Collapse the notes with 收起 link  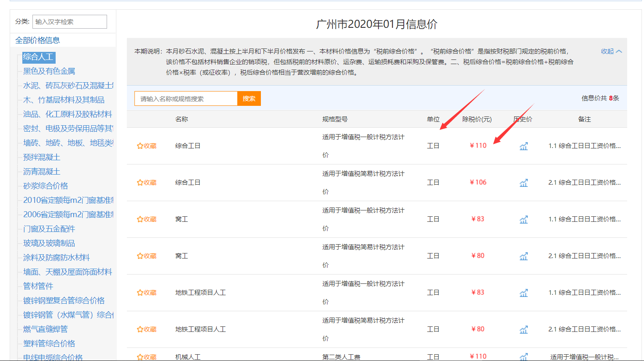pyautogui.click(x=611, y=51)
